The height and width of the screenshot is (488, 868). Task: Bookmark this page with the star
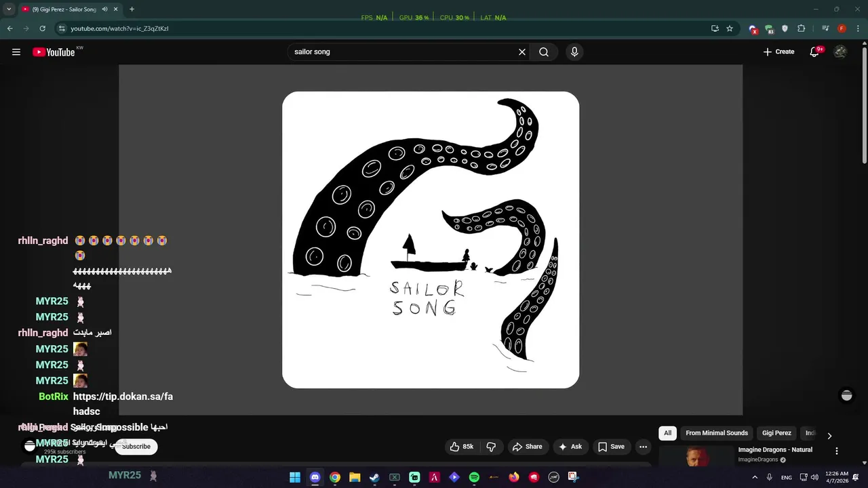click(730, 28)
